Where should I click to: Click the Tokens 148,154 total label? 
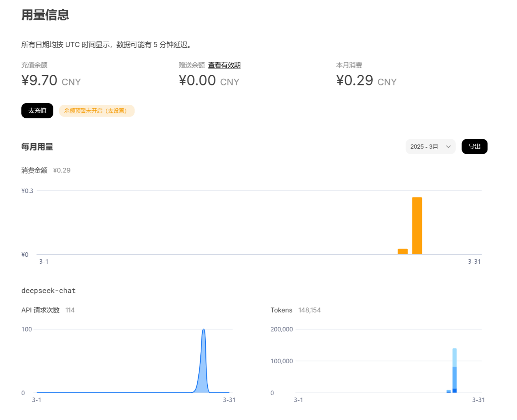(295, 310)
